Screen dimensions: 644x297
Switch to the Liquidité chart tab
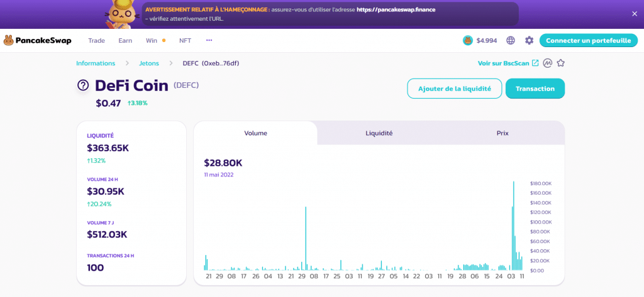tap(379, 133)
